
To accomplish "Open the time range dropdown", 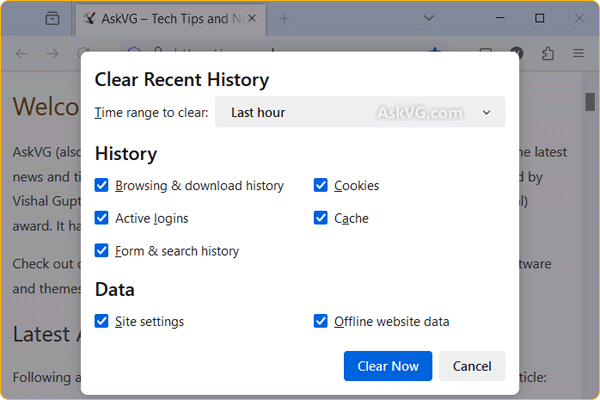I will click(x=360, y=113).
